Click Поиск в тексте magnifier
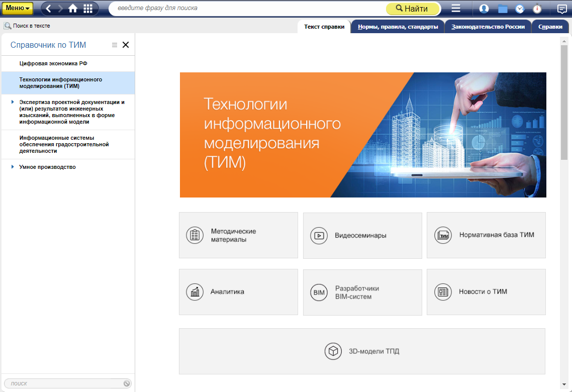Image resolution: width=572 pixels, height=392 pixels. (x=8, y=26)
